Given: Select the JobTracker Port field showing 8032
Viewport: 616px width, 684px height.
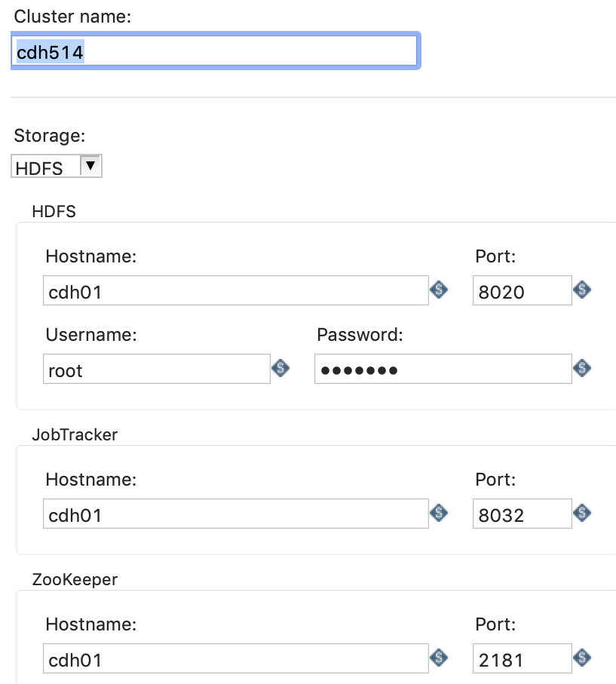Looking at the screenshot, I should pyautogui.click(x=522, y=513).
